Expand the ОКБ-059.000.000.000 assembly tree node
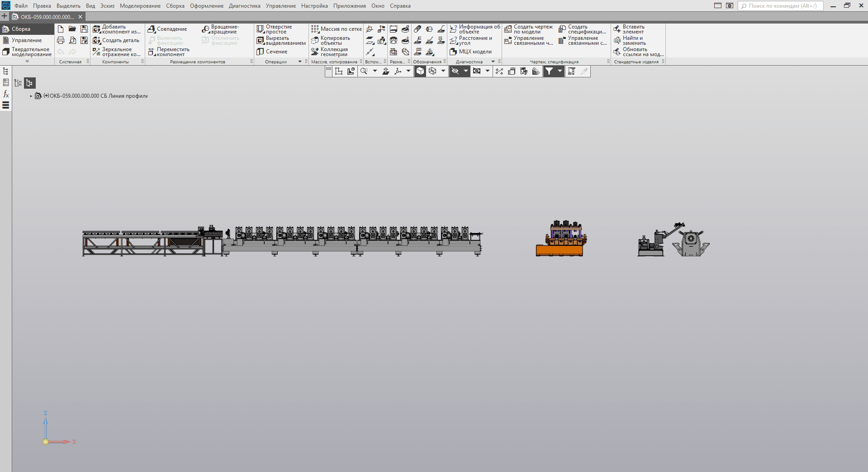 [x=31, y=96]
